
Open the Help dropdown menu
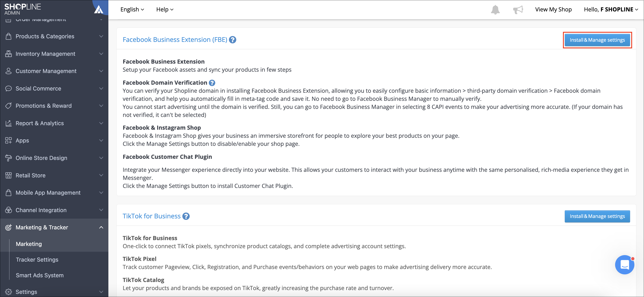coord(165,9)
